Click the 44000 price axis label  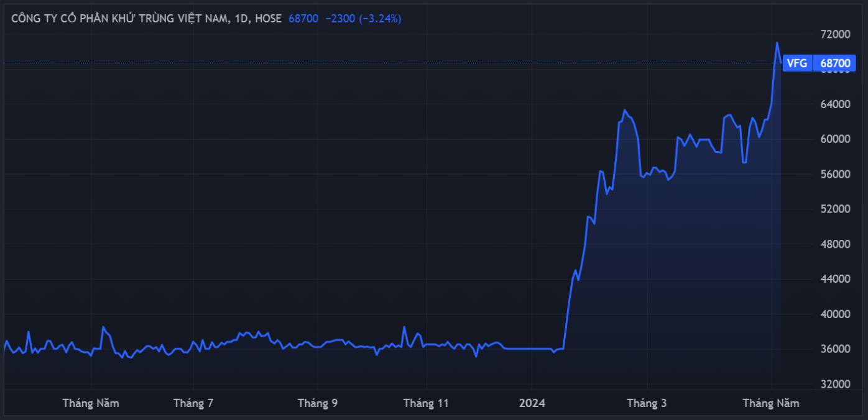(834, 279)
